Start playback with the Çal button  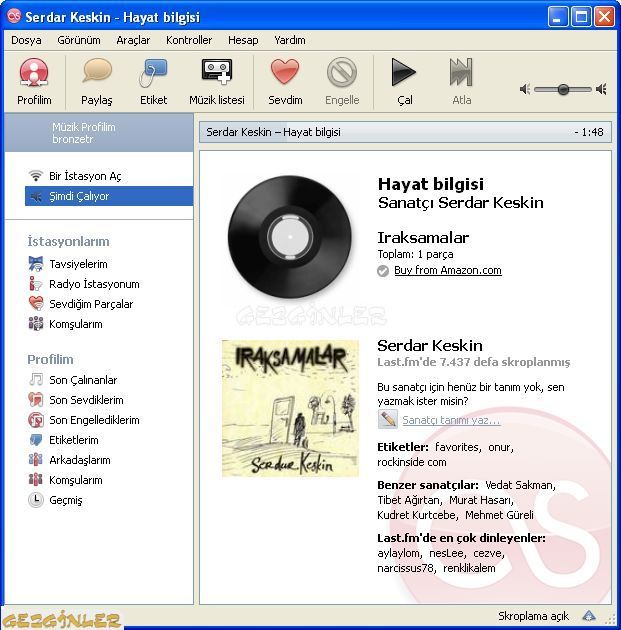[x=404, y=72]
